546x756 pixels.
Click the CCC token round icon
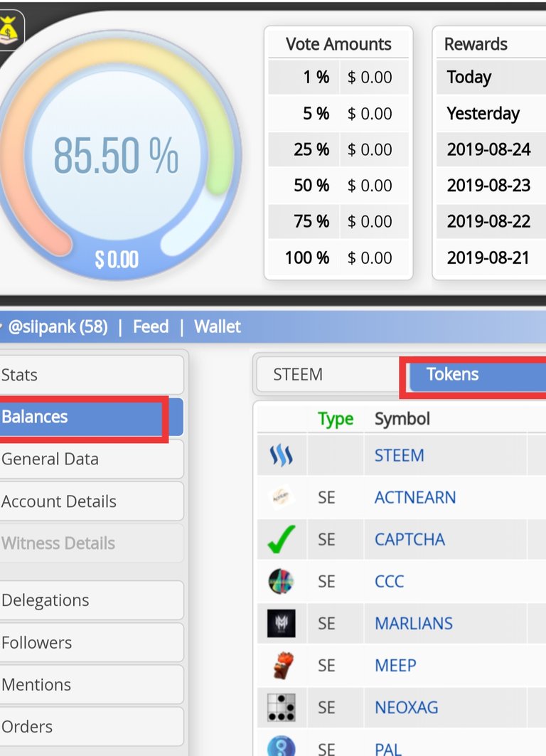(x=281, y=581)
